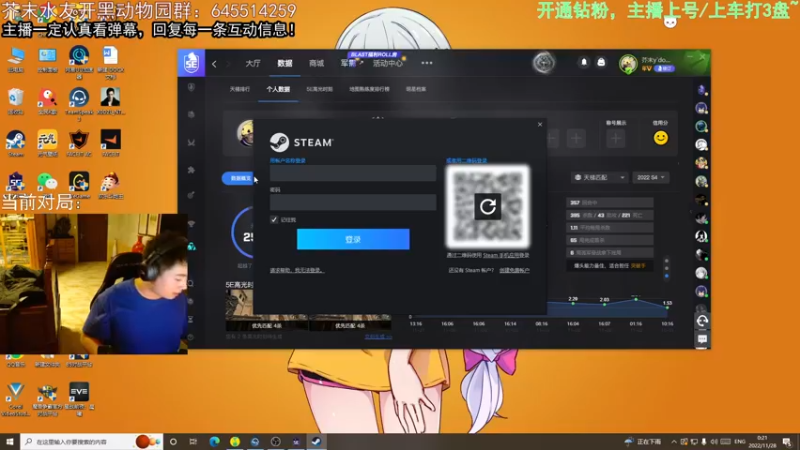Image resolution: width=800 pixels, height=450 pixels.
Task: Open Microsoft Edge from the taskbar
Action: coord(214,441)
